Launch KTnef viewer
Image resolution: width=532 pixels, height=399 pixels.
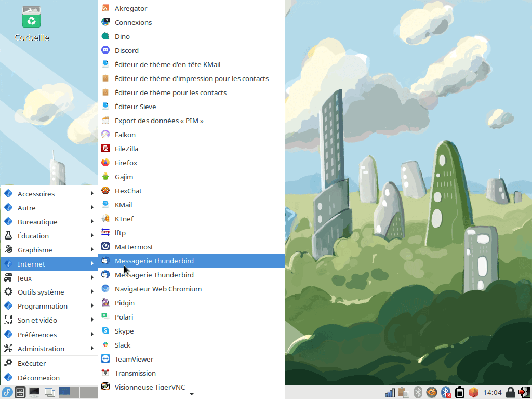[x=192, y=219]
